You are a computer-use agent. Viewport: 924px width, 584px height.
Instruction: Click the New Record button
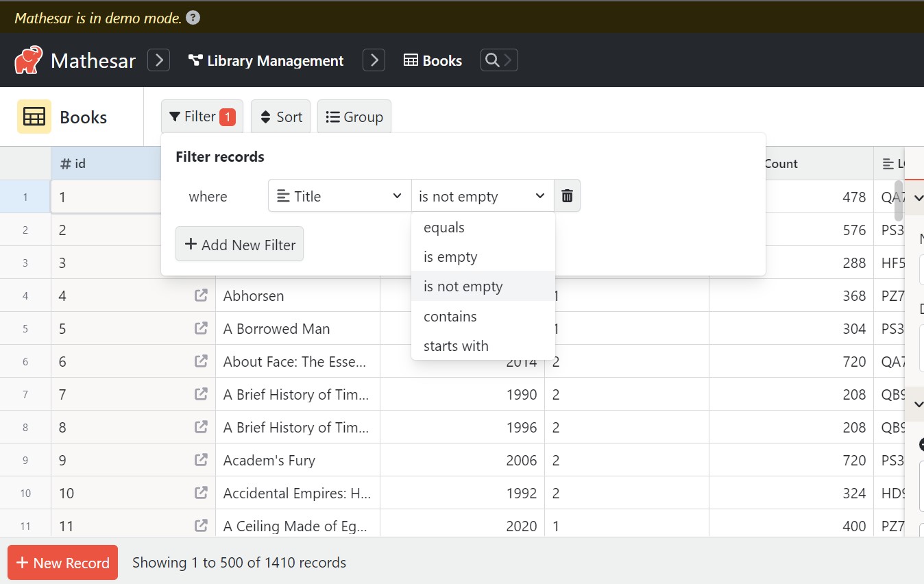62,562
